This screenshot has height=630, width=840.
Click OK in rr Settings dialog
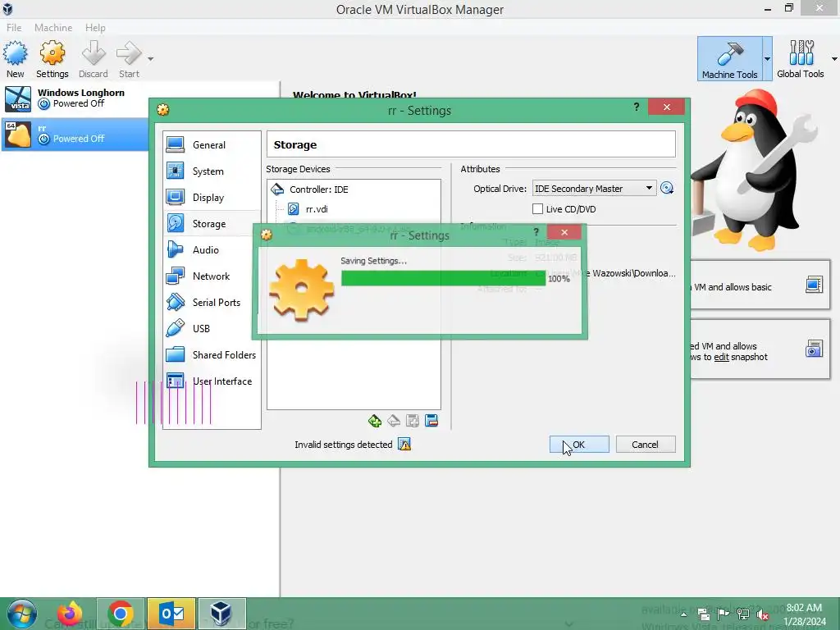(x=579, y=444)
